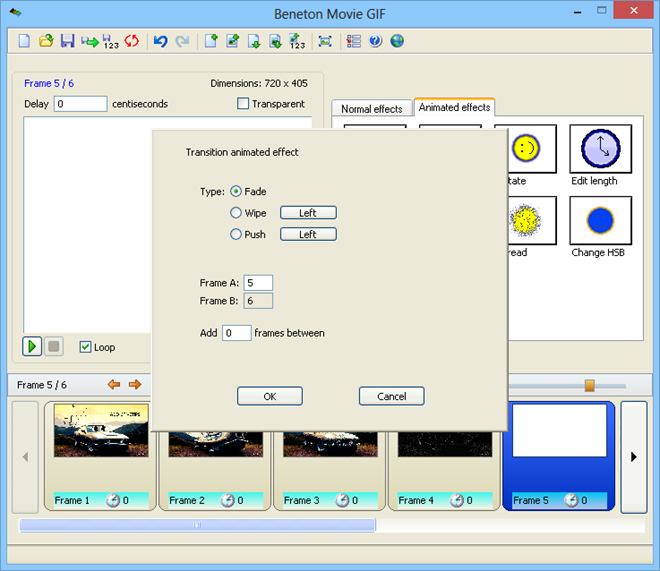Viewport: 660px width, 571px height.
Task: Minimize the Beneton Movie GIF window
Action: pyautogui.click(x=578, y=11)
